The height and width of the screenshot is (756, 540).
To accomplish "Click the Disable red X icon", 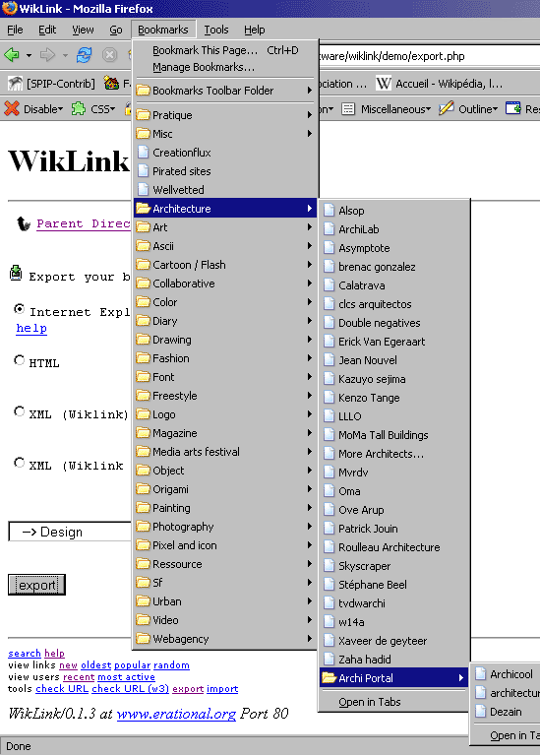I will [x=12, y=108].
